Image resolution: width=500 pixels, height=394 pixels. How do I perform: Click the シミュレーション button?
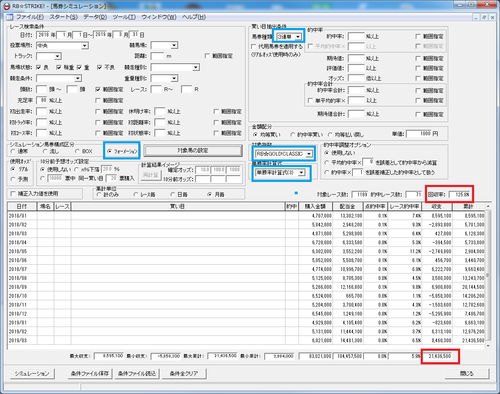pos(32,374)
